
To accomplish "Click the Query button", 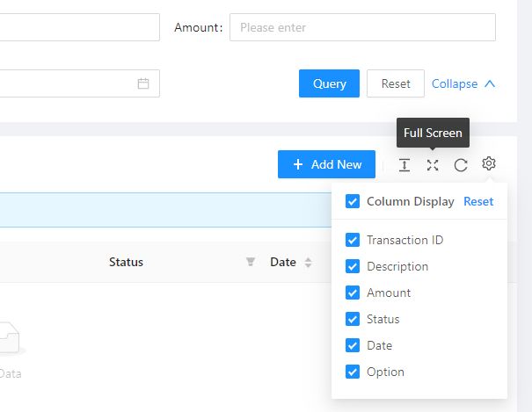I will [329, 83].
